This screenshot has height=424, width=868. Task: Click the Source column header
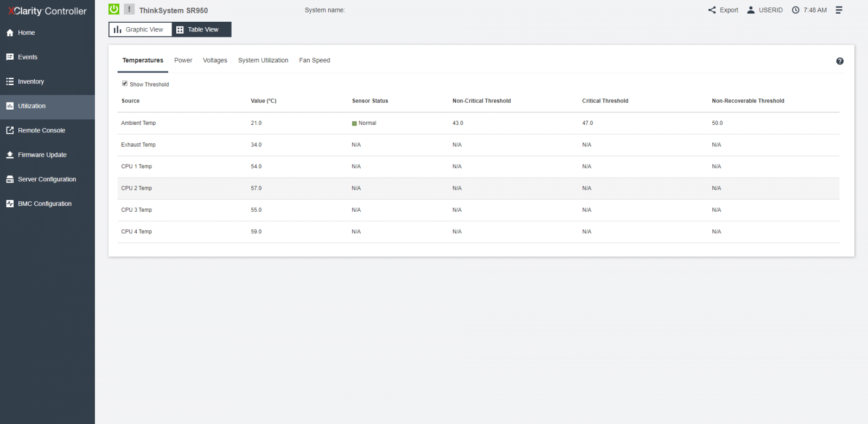130,101
